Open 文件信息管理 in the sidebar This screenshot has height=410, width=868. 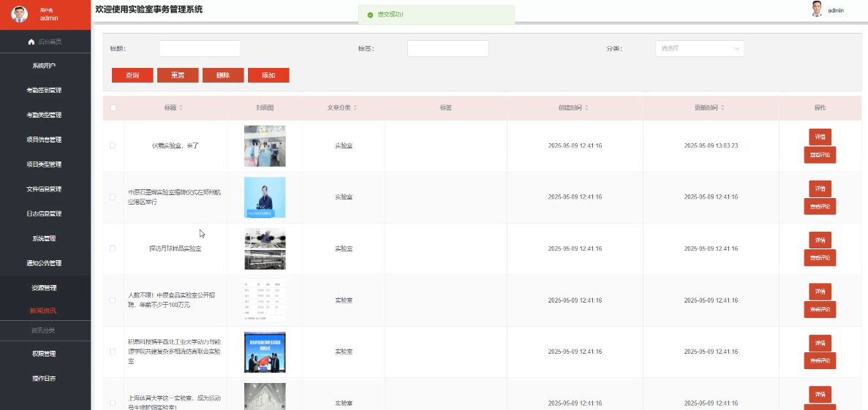click(x=44, y=189)
